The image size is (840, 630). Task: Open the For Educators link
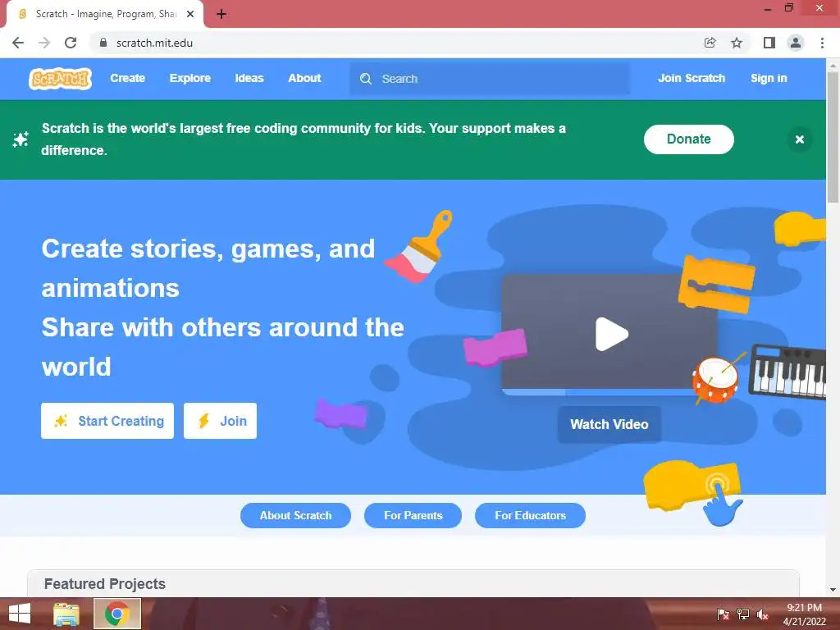(531, 515)
